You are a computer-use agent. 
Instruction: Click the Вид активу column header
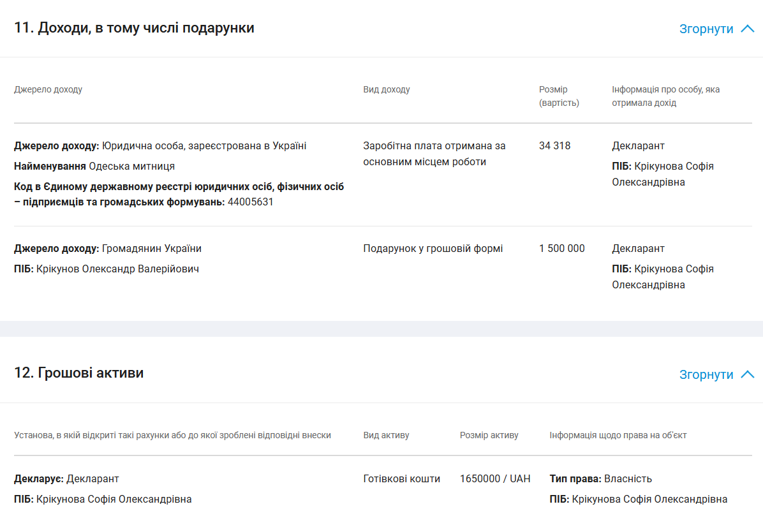tap(386, 435)
